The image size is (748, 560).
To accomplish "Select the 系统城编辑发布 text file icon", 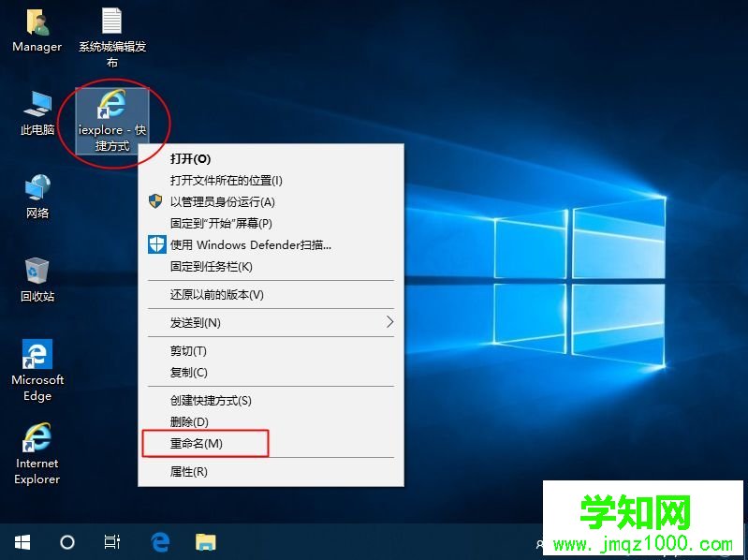I will point(112,37).
